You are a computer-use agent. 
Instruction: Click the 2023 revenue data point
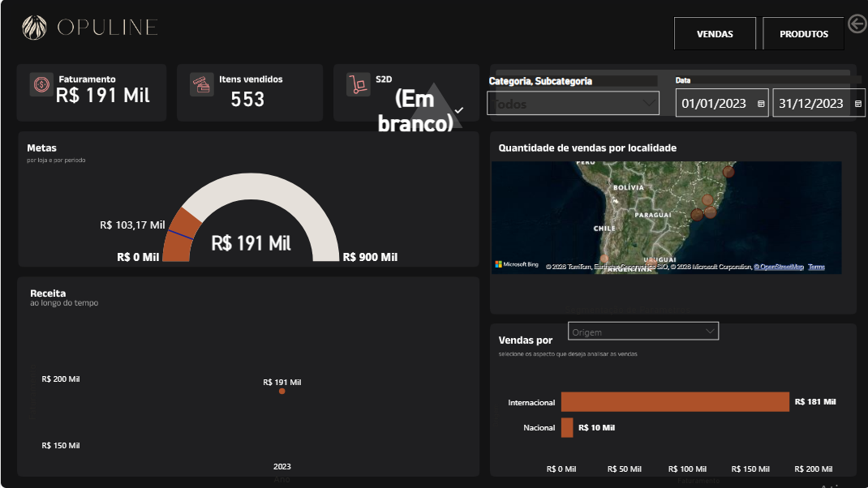[x=281, y=392]
